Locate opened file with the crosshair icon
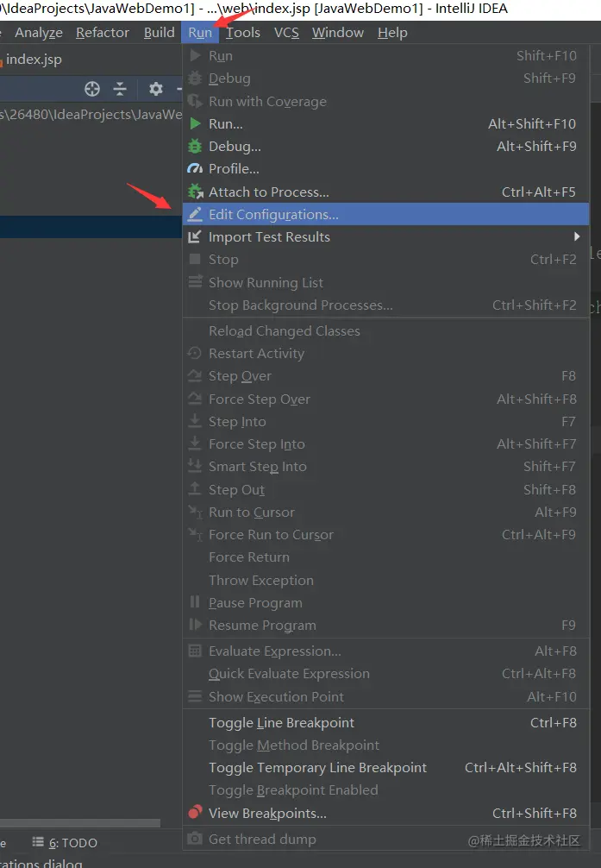Viewport: 601px width, 868px height. 92,89
